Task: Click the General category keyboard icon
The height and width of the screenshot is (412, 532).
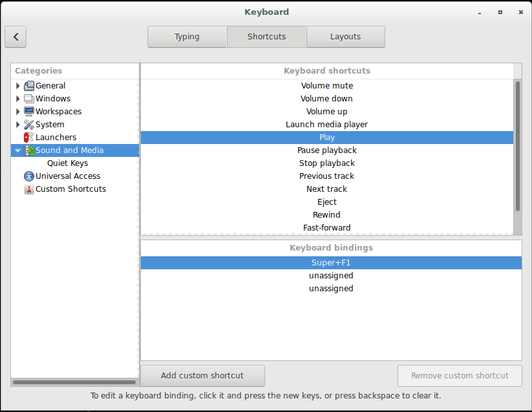Action: click(29, 86)
